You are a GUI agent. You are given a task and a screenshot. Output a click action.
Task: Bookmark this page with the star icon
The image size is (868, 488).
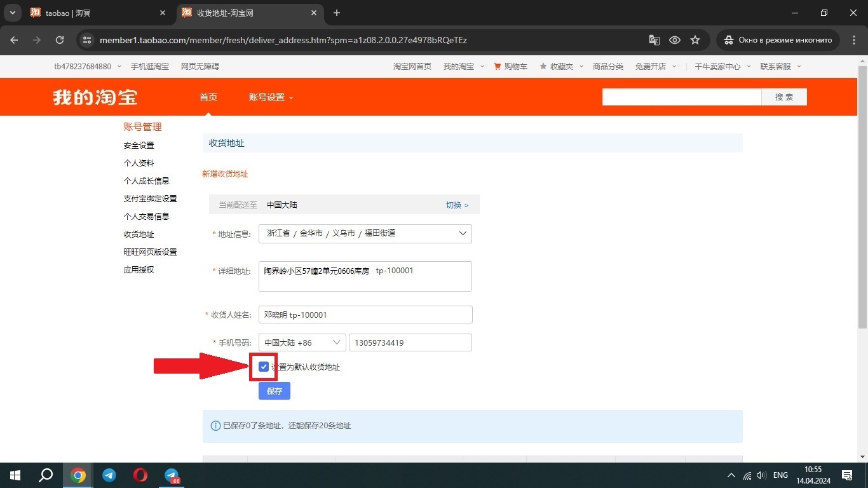[x=695, y=40]
